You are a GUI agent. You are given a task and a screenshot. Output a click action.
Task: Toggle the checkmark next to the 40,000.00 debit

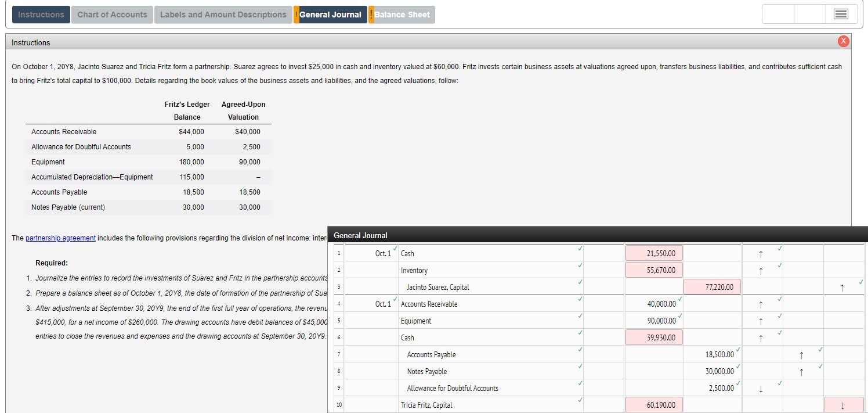[x=680, y=300]
